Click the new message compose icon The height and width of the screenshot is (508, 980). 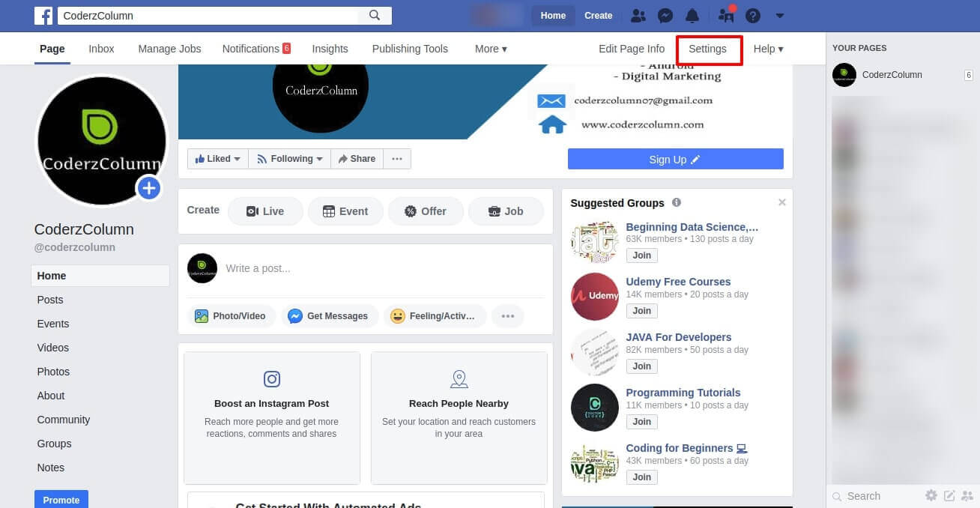point(949,495)
